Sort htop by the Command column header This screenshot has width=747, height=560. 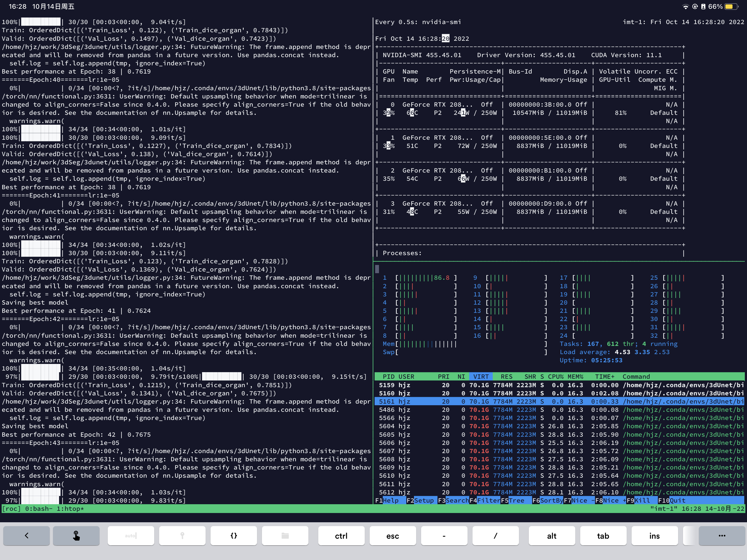tap(636, 377)
